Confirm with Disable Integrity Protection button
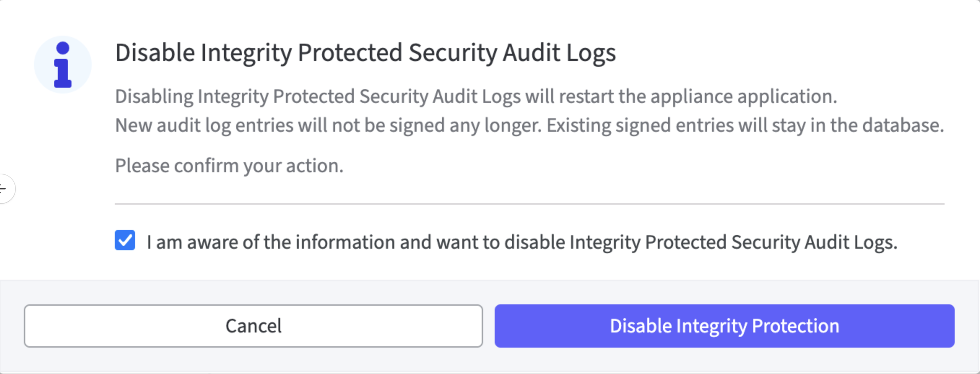The width and height of the screenshot is (980, 374). [x=724, y=326]
